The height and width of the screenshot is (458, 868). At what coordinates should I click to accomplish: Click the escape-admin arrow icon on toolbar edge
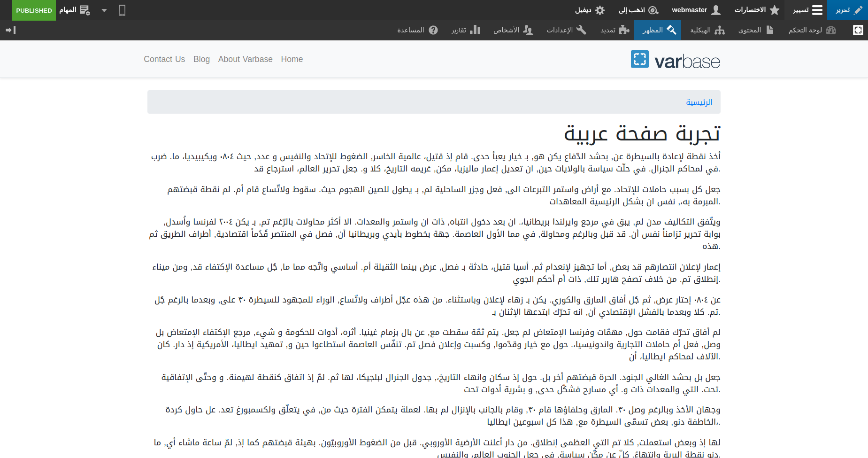11,30
